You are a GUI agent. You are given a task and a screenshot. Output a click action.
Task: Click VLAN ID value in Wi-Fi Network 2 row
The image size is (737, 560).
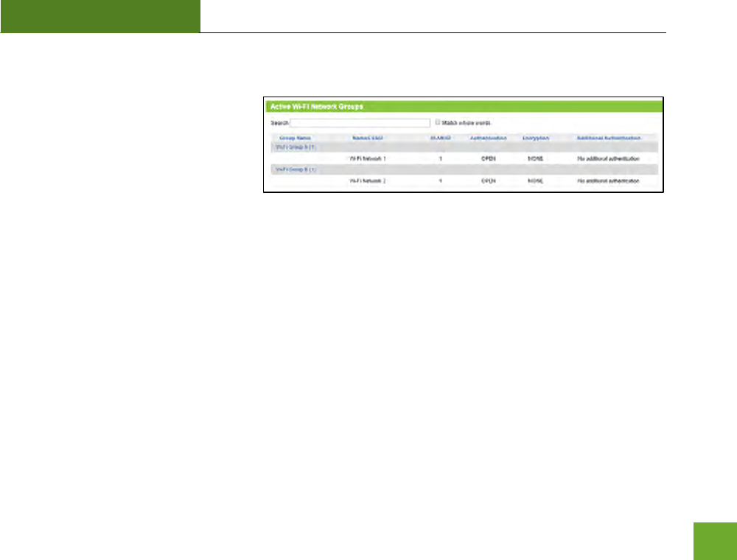tap(441, 181)
